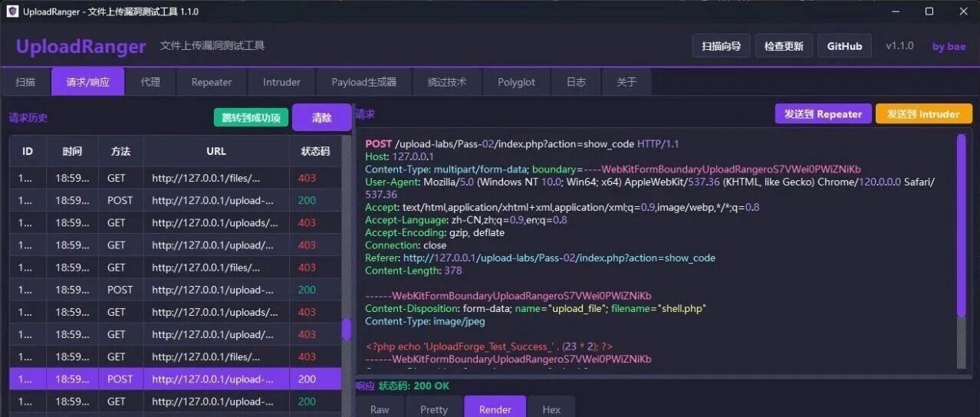Click the PHP payload echo line
The width and height of the screenshot is (980, 417).
pyautogui.click(x=489, y=346)
